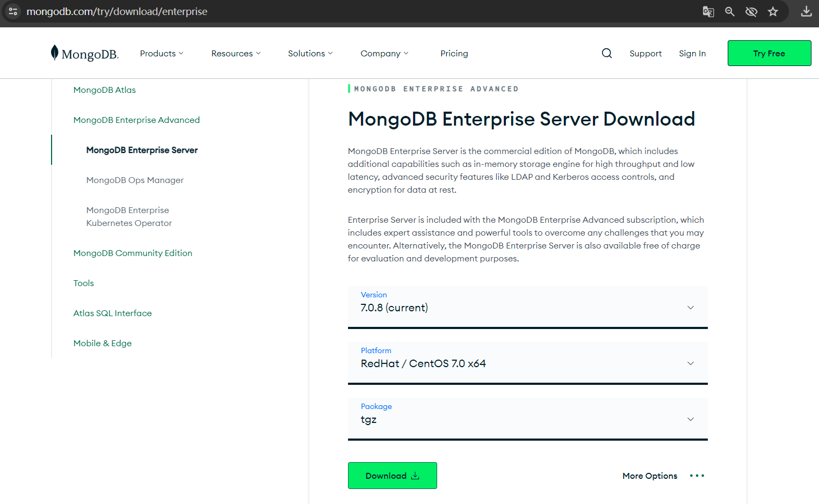The height and width of the screenshot is (504, 819).
Task: Open Atlas SQL Interface sidebar item
Action: tap(113, 313)
